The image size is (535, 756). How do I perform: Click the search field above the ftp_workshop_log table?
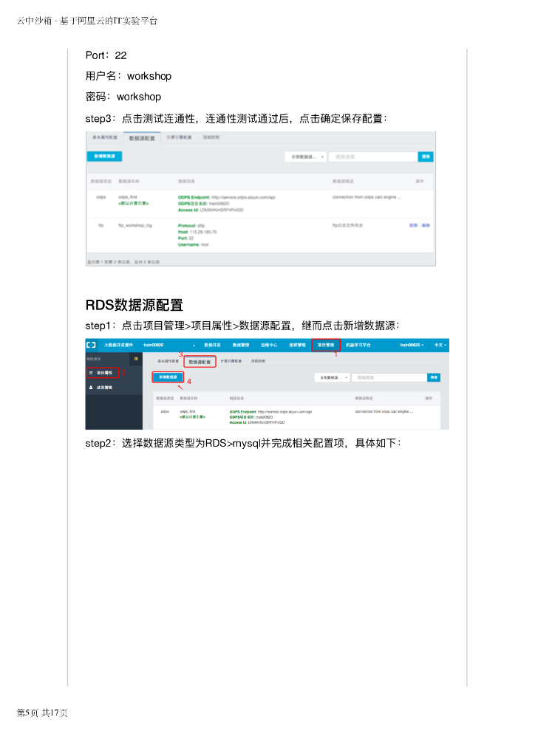point(372,157)
